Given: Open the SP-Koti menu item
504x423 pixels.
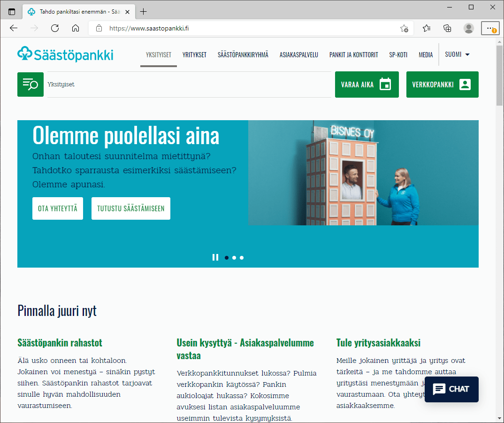Looking at the screenshot, I should tap(398, 55).
